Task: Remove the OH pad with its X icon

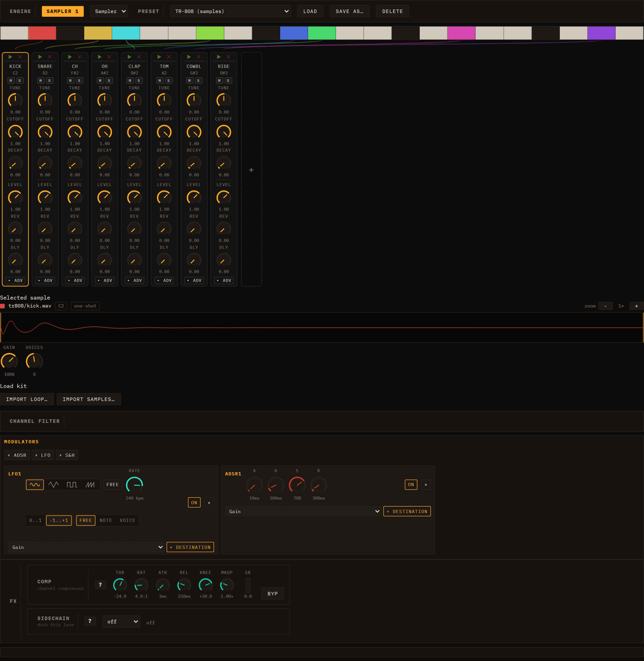Action: (x=109, y=57)
